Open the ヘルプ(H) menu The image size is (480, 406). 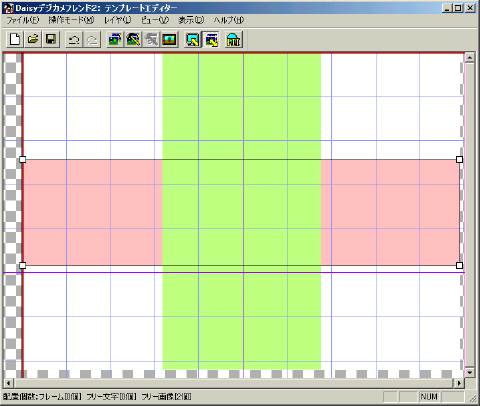point(229,20)
